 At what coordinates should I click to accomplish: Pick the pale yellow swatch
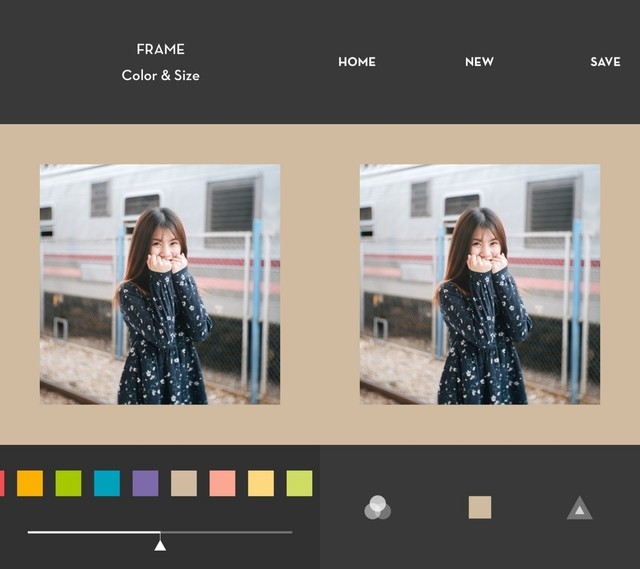click(261, 483)
